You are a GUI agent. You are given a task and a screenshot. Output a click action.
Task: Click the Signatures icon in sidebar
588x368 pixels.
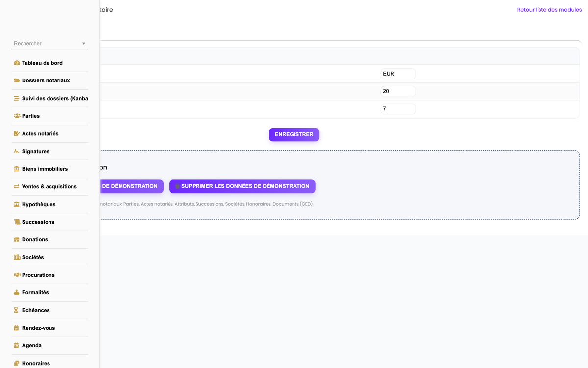(17, 151)
